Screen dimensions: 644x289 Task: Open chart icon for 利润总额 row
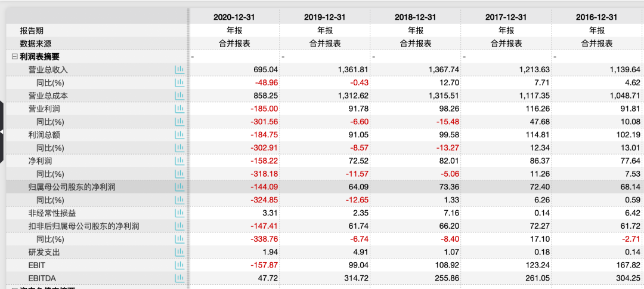[179, 135]
